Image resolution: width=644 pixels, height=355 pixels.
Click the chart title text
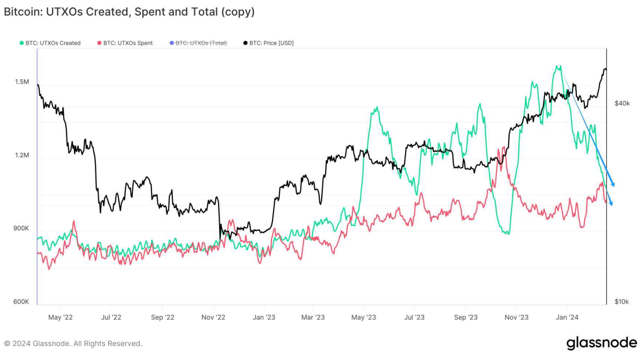[x=129, y=12]
